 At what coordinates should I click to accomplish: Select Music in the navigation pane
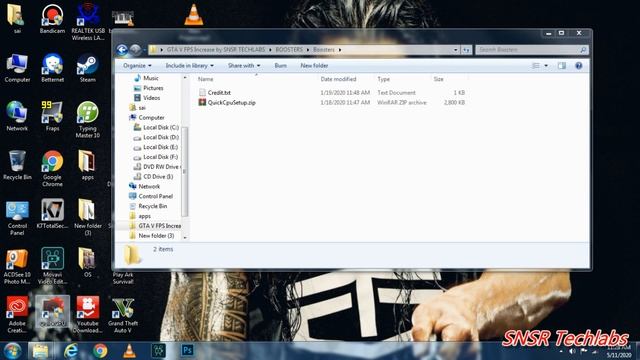tap(151, 78)
